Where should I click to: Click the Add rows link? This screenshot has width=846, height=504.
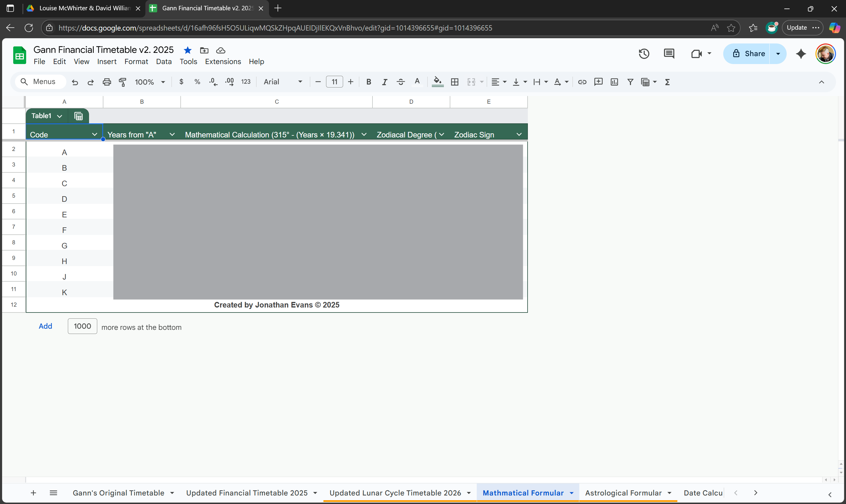click(45, 326)
